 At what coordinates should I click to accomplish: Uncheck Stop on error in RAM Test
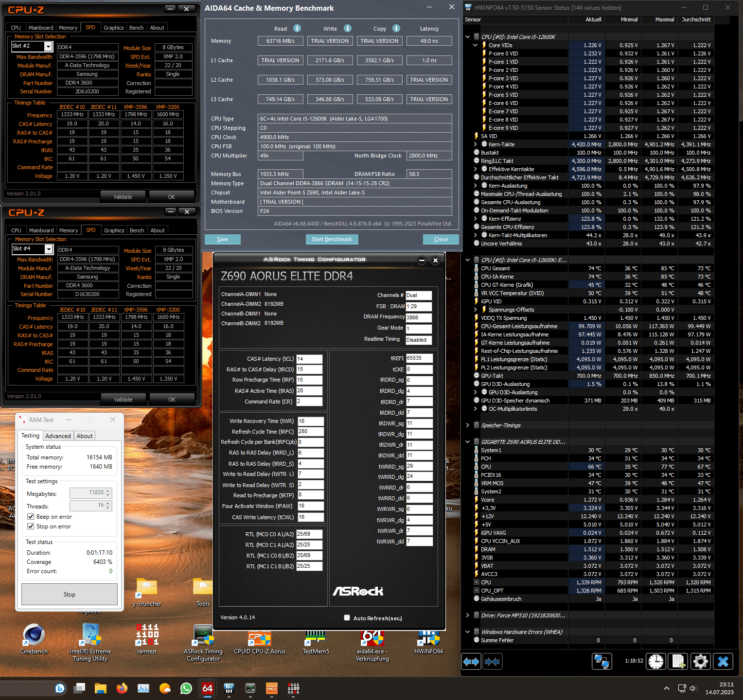tap(31, 526)
